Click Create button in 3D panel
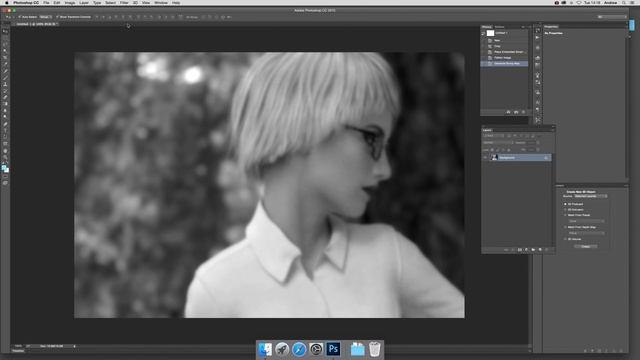 coord(586,247)
